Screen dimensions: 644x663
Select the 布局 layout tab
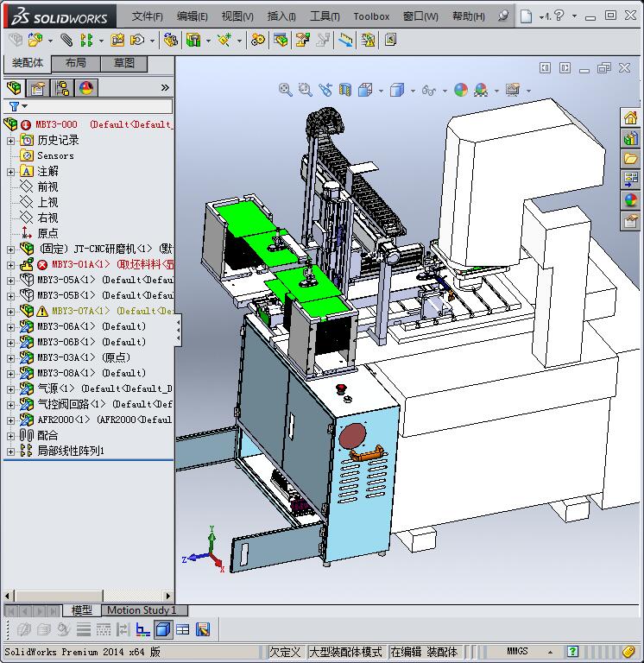[76, 63]
